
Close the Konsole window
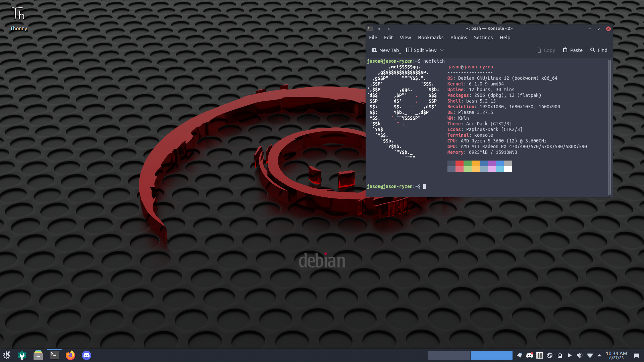608,29
